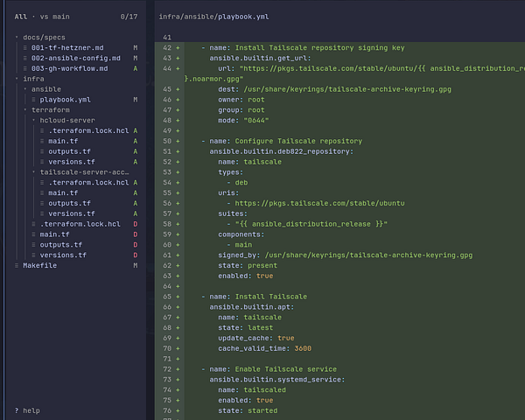Click the 'state: started' line

(x=248, y=410)
